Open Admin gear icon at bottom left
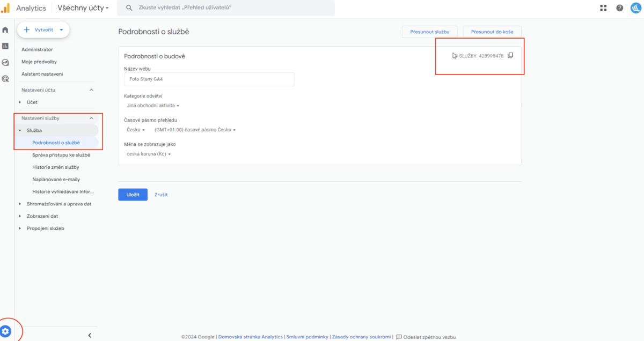Image resolution: width=644 pixels, height=341 pixels. pyautogui.click(x=6, y=331)
